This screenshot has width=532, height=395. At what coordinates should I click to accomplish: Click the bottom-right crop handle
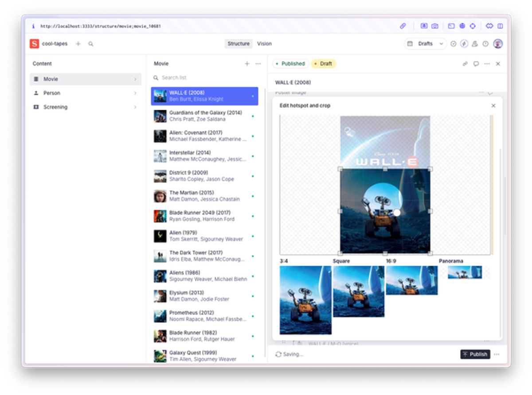430,253
